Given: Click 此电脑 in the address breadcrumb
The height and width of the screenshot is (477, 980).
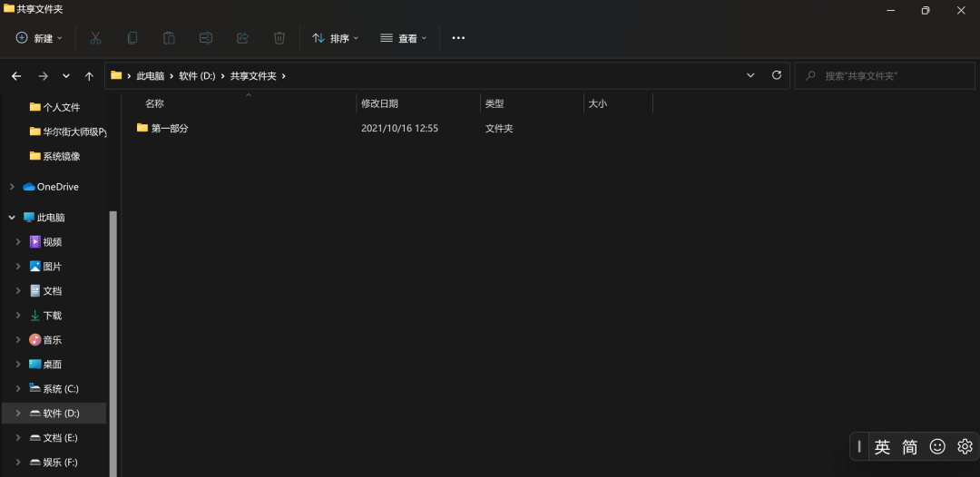Looking at the screenshot, I should point(150,76).
